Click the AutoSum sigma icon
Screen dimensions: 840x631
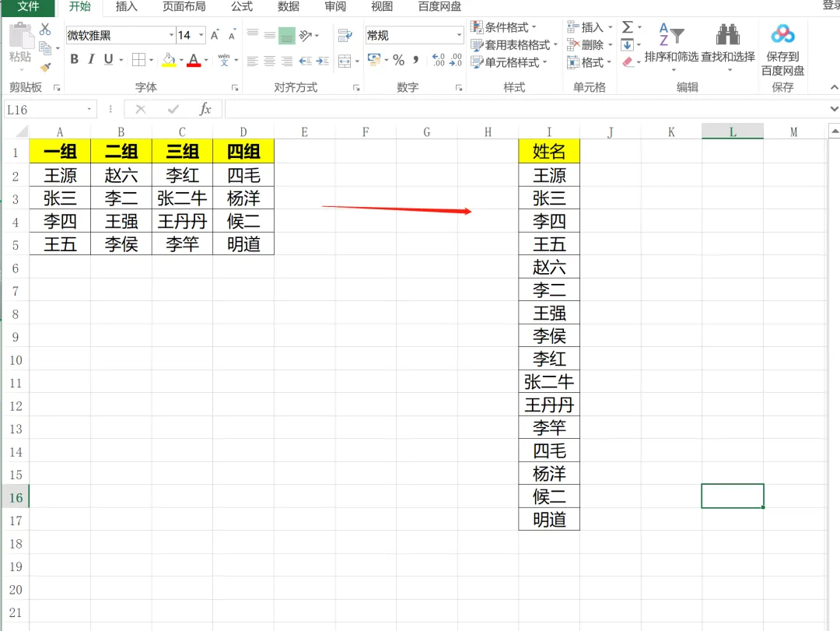628,26
